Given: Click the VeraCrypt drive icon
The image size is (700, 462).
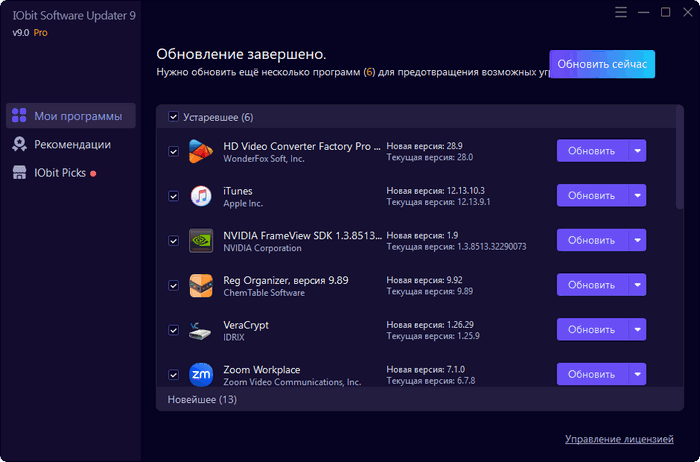Looking at the screenshot, I should point(200,331).
